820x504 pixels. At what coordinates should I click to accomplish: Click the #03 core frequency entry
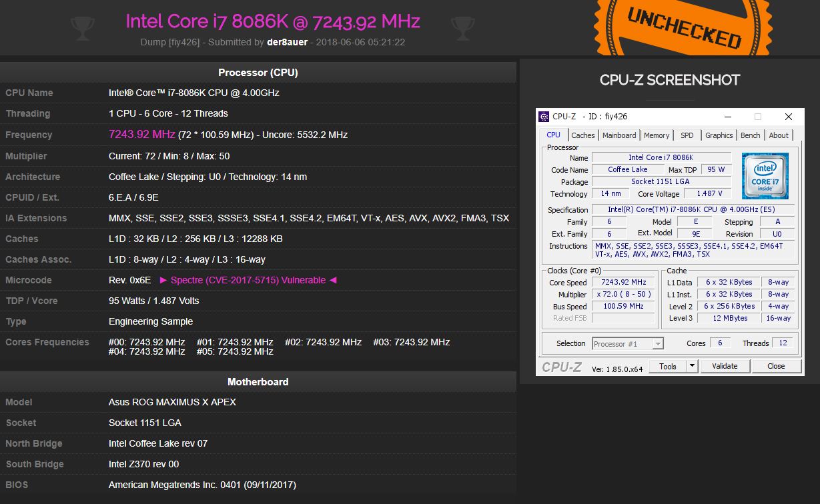411,342
